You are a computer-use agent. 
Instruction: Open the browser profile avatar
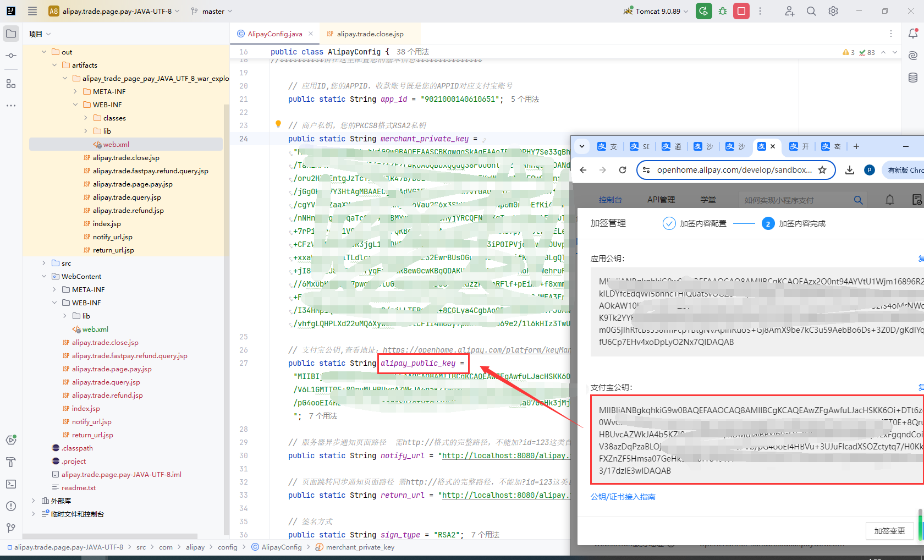coord(870,170)
